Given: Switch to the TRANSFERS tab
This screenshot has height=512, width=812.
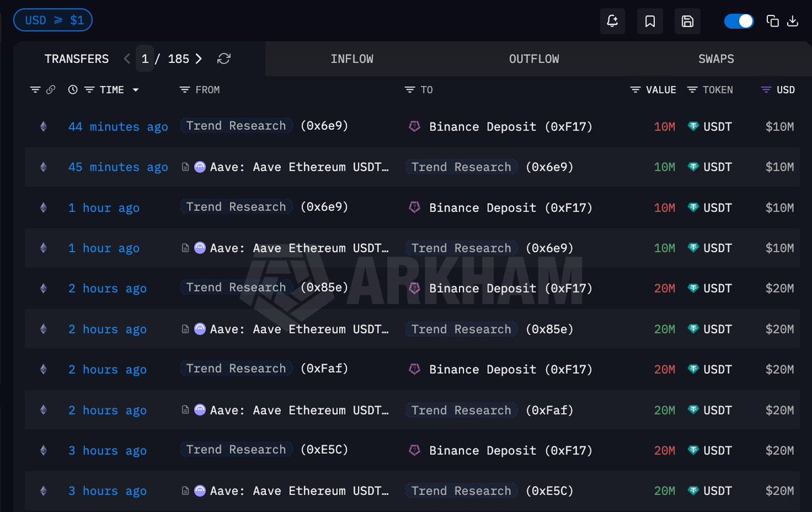Looking at the screenshot, I should click(x=76, y=59).
